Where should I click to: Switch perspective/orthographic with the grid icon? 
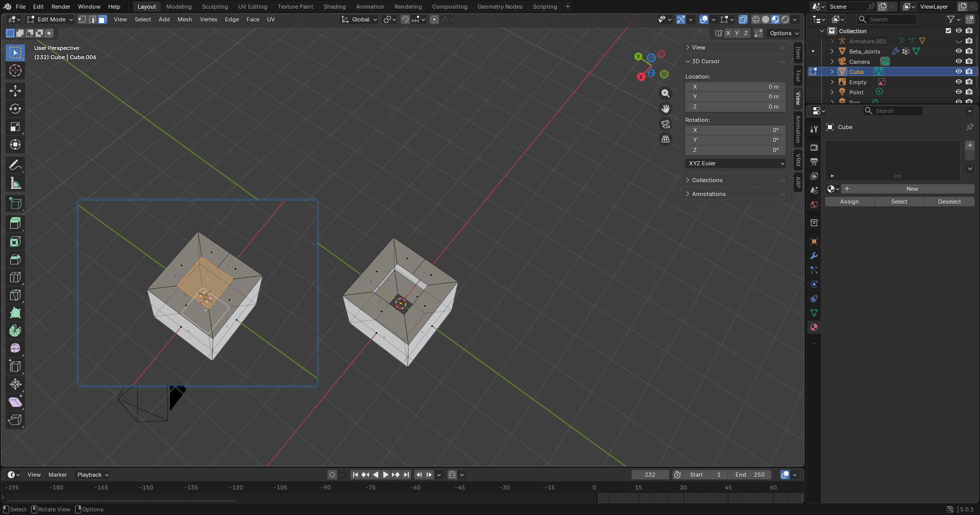(666, 139)
